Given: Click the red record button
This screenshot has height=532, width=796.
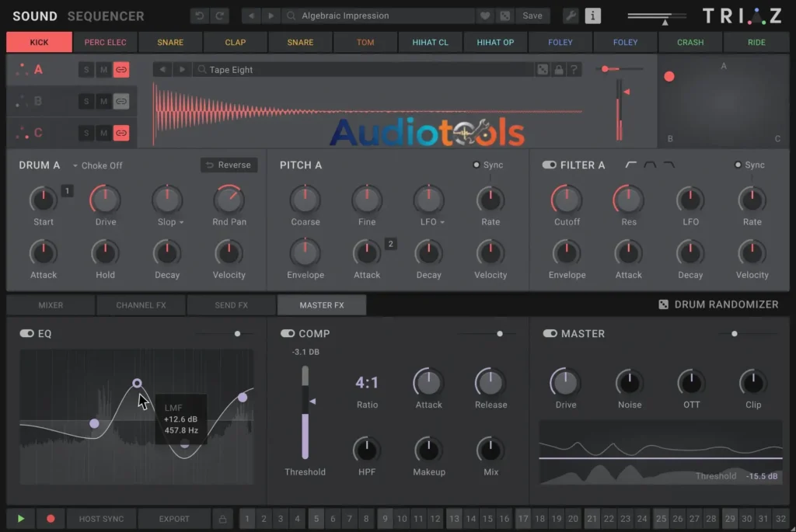Looking at the screenshot, I should [51, 519].
